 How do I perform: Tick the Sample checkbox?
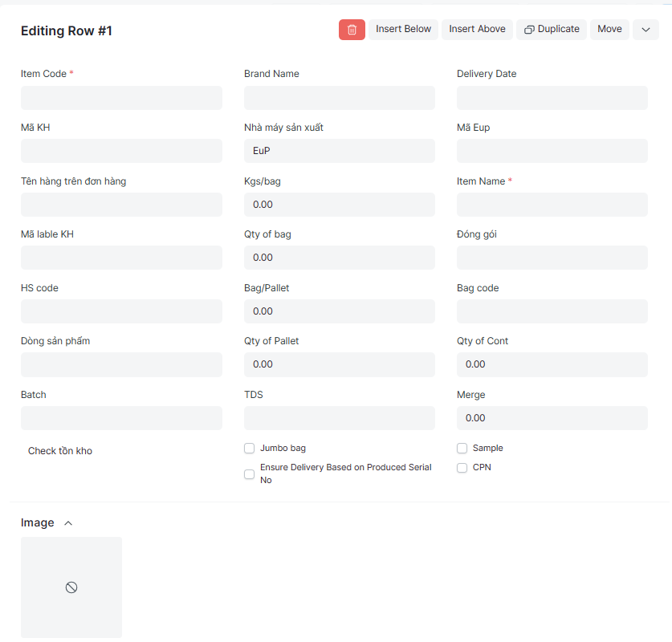462,449
